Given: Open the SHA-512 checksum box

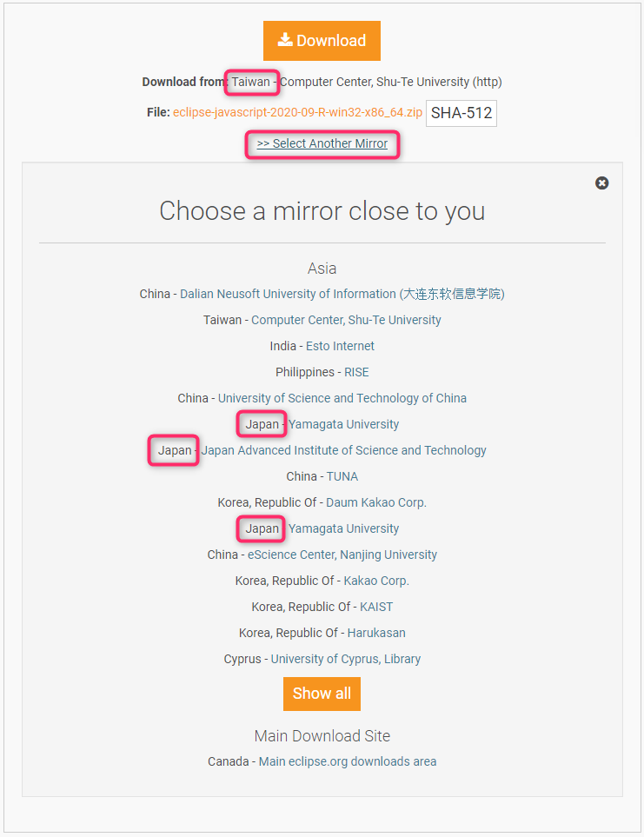Looking at the screenshot, I should (461, 113).
